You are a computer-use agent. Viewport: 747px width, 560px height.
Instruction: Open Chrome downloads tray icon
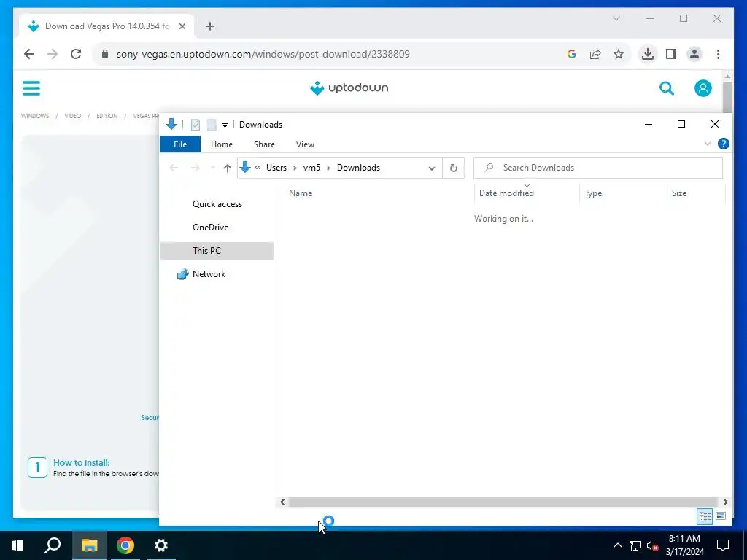click(x=648, y=54)
